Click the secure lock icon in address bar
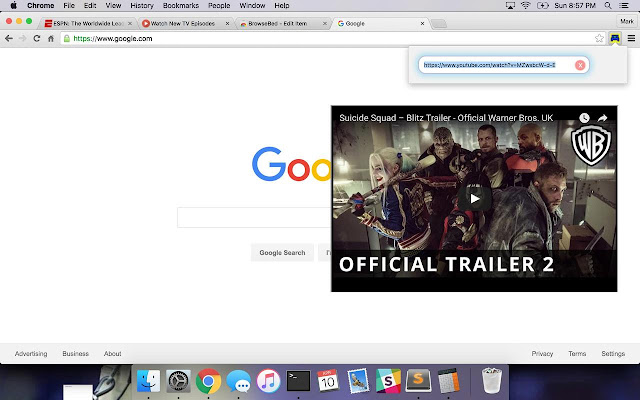 tap(67, 38)
